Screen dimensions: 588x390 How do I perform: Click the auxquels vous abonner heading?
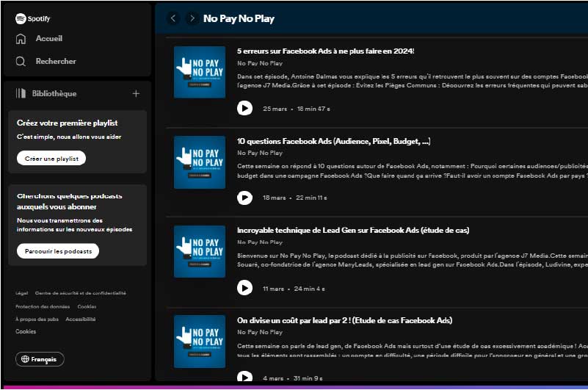pyautogui.click(x=57, y=207)
